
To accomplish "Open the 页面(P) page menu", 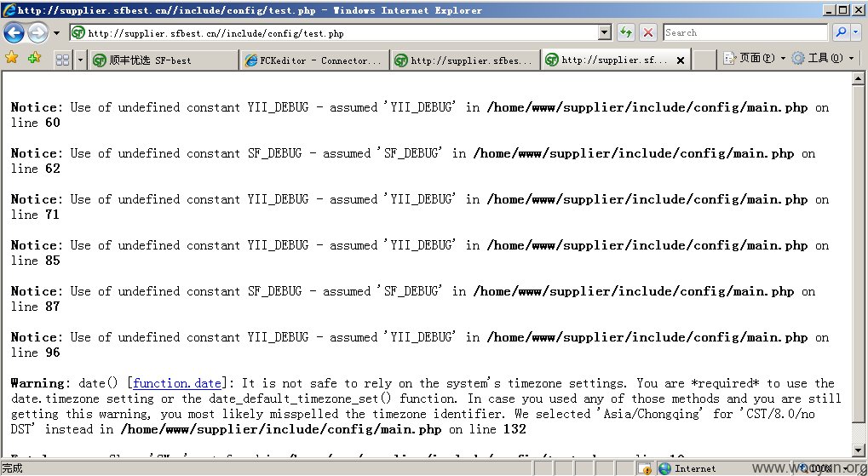I will 750,58.
